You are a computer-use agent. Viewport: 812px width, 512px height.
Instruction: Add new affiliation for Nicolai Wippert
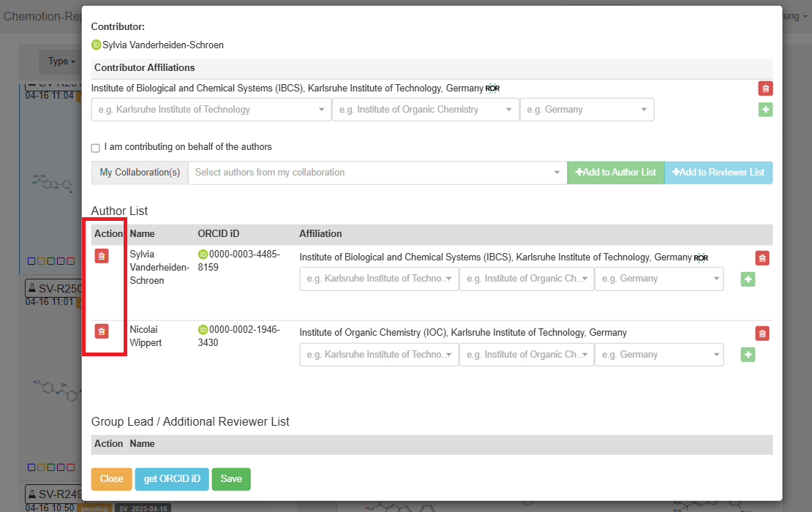[x=748, y=355]
